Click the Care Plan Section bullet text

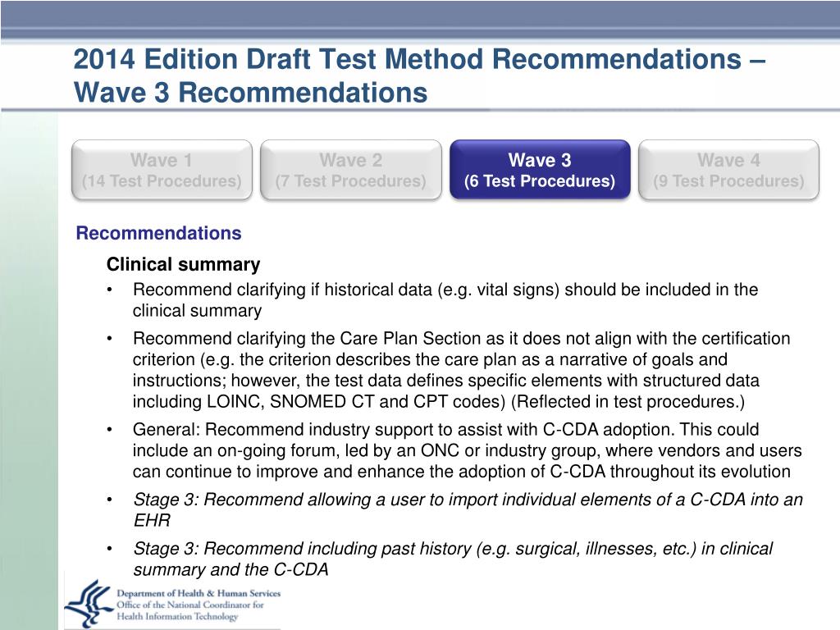(x=461, y=370)
